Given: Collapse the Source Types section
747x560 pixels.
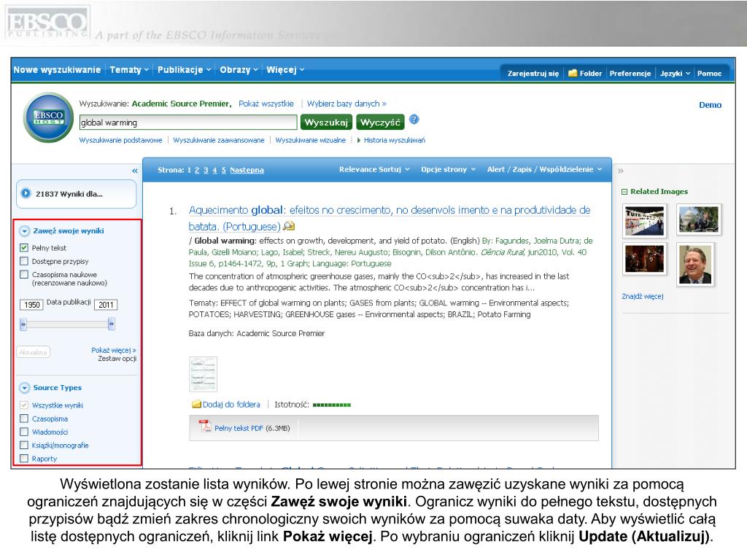Looking at the screenshot, I should [24, 388].
